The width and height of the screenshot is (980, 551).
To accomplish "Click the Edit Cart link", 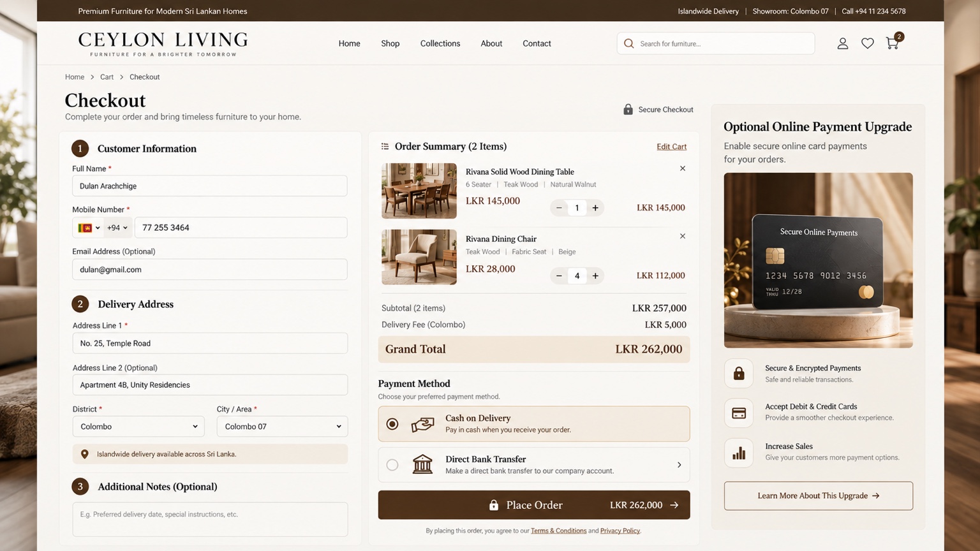I will coord(671,147).
